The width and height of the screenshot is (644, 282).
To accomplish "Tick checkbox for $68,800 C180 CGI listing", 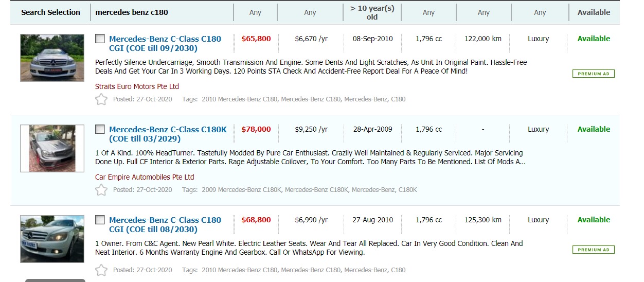I will click(100, 220).
